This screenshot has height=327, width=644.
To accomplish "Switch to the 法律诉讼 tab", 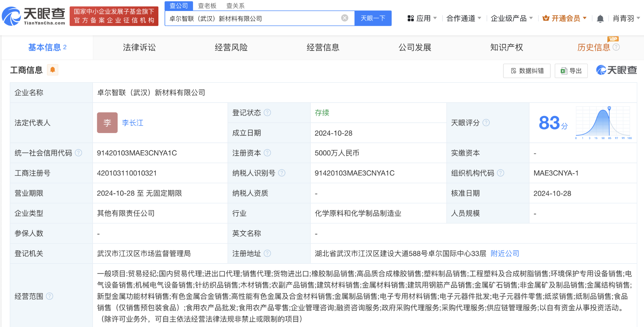I will point(139,48).
